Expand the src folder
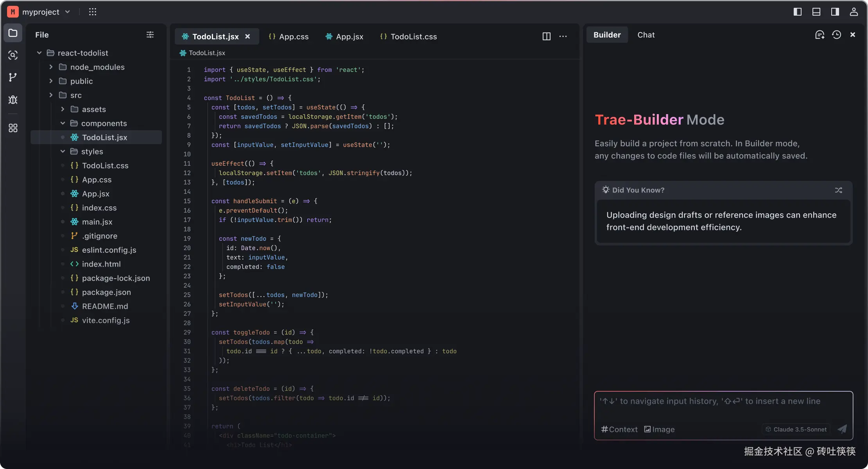Viewport: 868px width, 469px height. coord(51,95)
